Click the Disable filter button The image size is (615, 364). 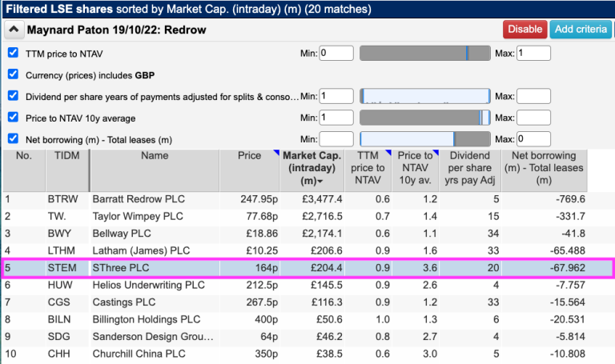pyautogui.click(x=525, y=30)
